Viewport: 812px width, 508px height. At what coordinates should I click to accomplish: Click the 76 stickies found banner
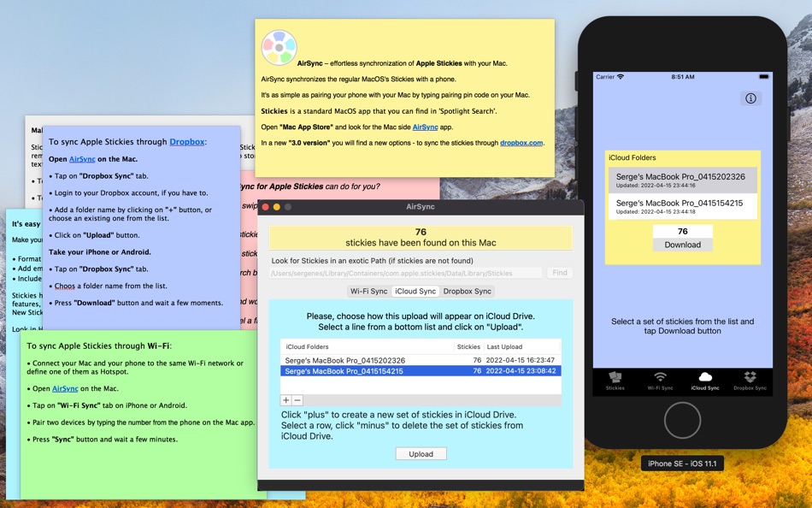(x=421, y=238)
